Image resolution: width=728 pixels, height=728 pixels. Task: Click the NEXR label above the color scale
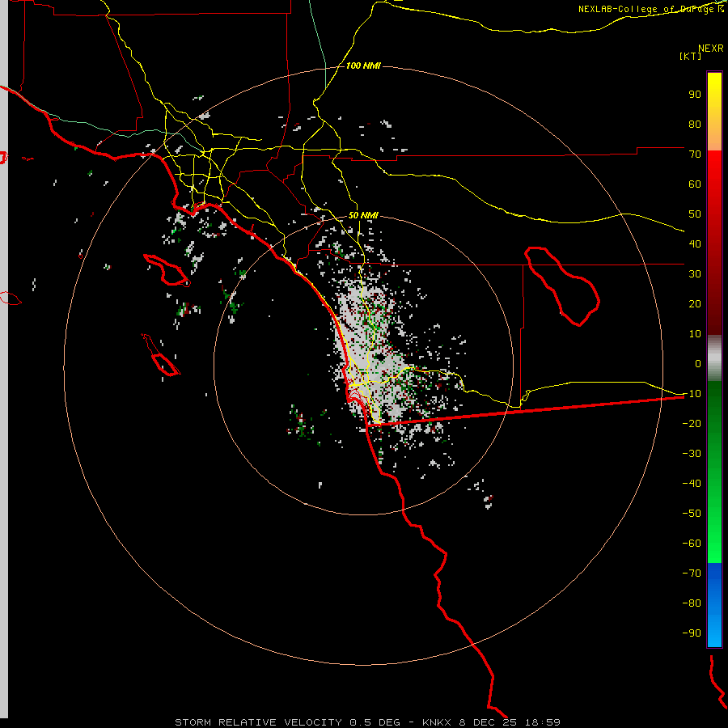[x=711, y=49]
